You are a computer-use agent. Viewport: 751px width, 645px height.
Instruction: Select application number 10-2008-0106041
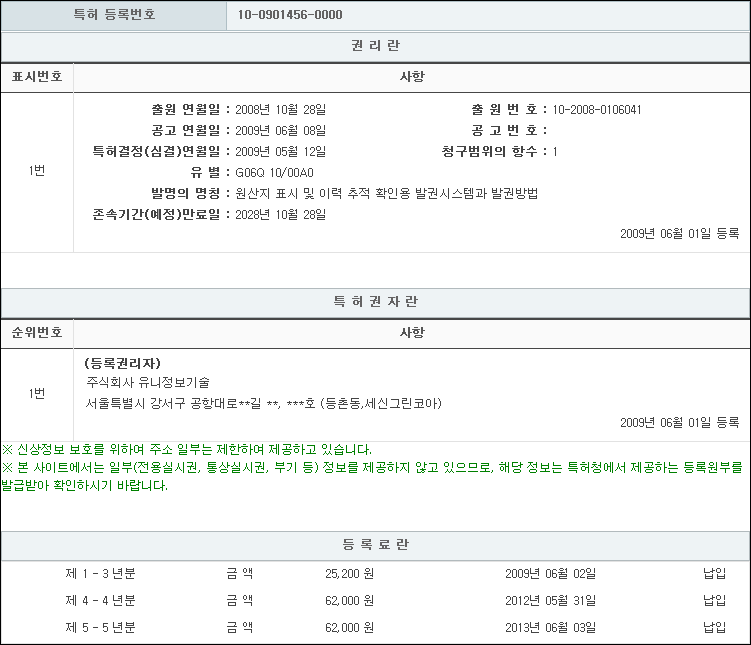[597, 110]
